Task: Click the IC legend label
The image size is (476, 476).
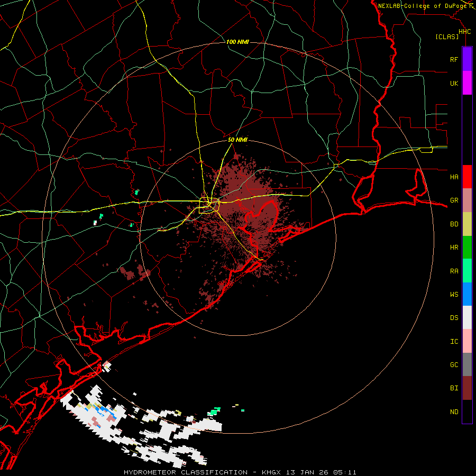Action: click(454, 342)
